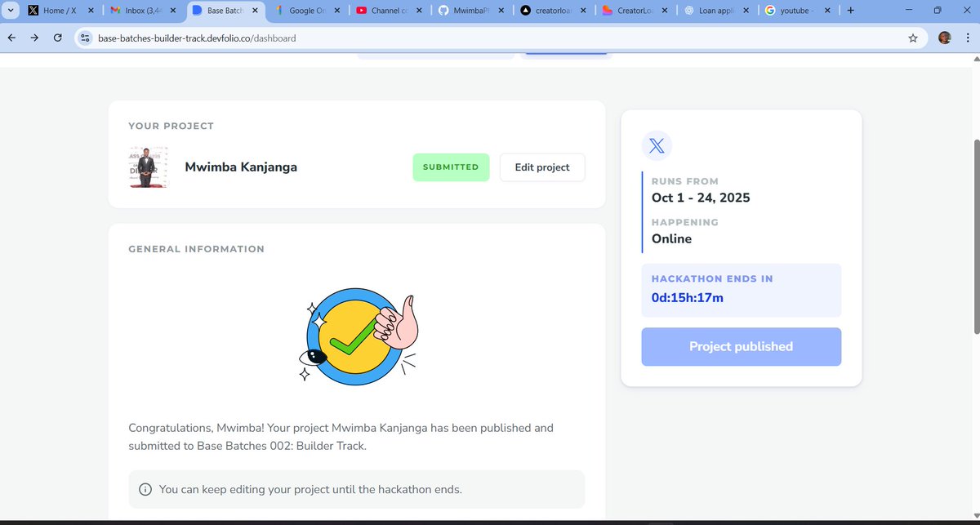
Task: Click the Online location text
Action: pos(671,238)
